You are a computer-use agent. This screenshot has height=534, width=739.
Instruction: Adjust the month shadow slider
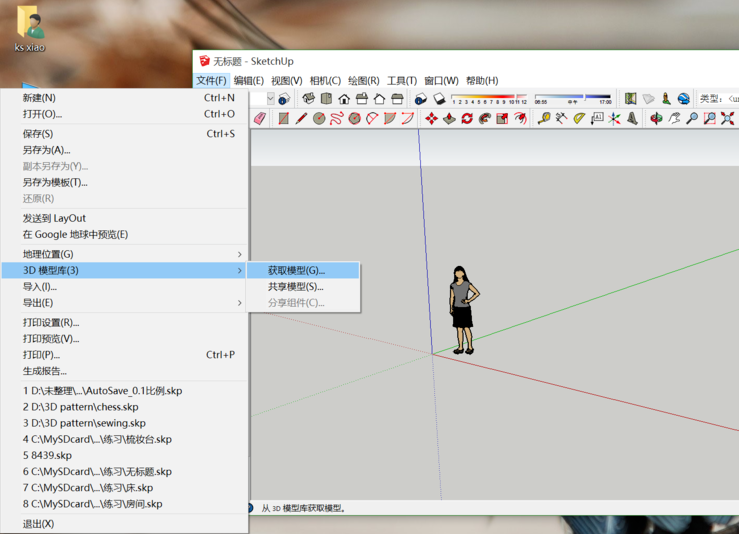(489, 99)
